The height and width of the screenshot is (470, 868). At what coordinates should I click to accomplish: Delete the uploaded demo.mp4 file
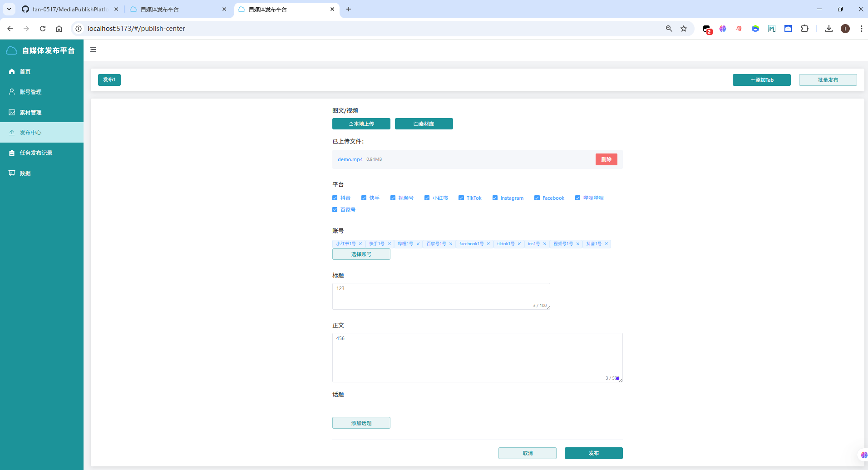606,159
